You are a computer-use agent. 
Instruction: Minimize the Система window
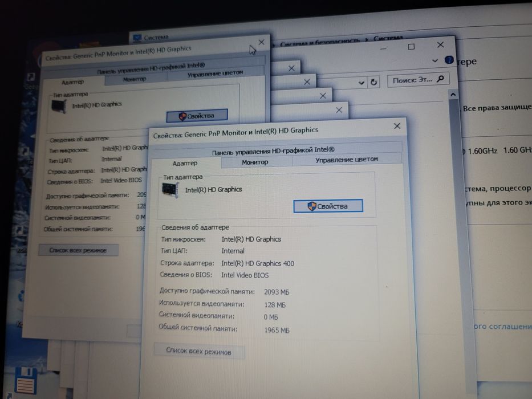point(383,49)
